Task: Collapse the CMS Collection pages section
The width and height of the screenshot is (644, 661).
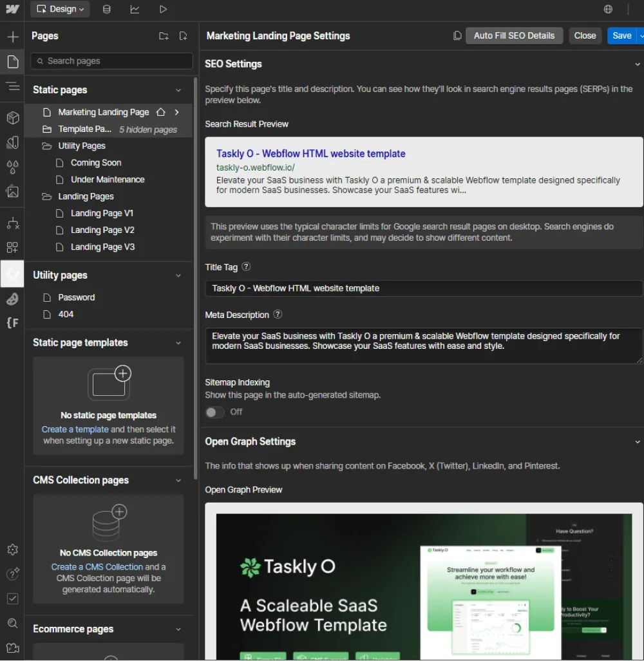Action: coord(178,481)
